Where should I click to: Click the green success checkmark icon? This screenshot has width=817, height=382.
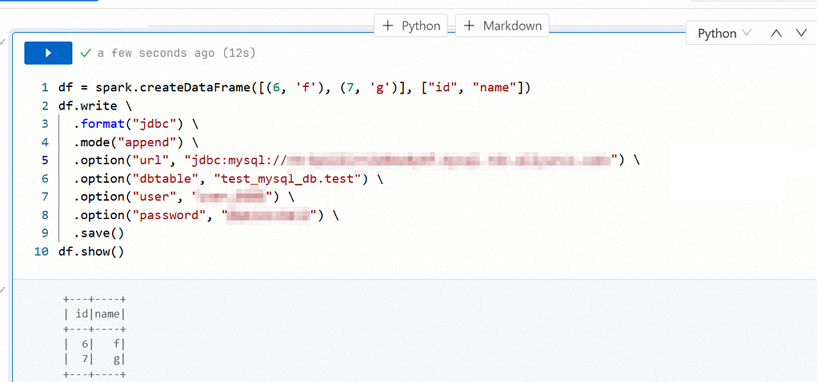tap(86, 53)
